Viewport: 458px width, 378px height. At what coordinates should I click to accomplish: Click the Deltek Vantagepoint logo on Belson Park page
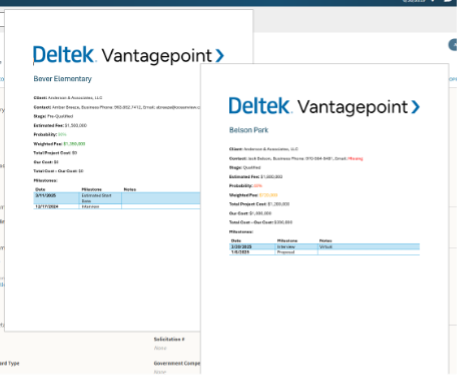click(x=324, y=106)
